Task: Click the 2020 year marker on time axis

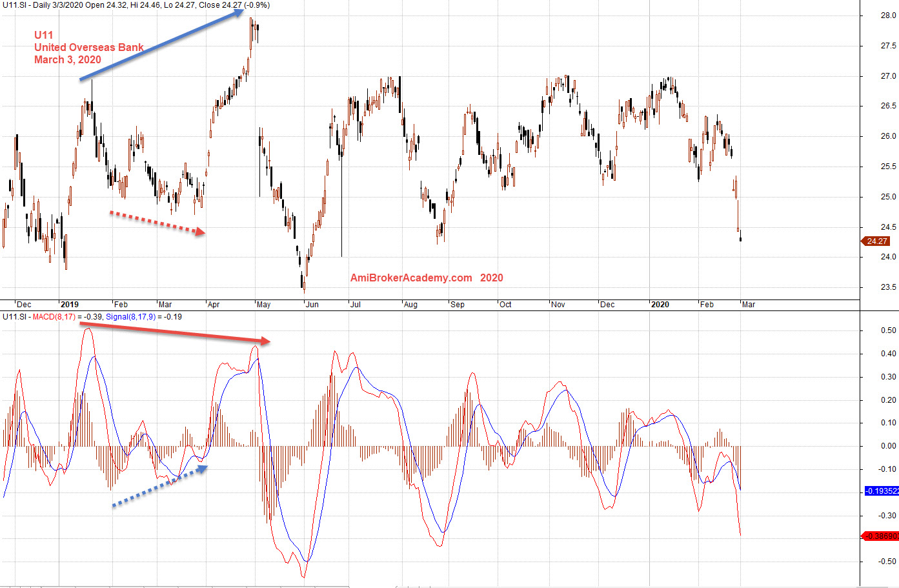Action: [660, 305]
